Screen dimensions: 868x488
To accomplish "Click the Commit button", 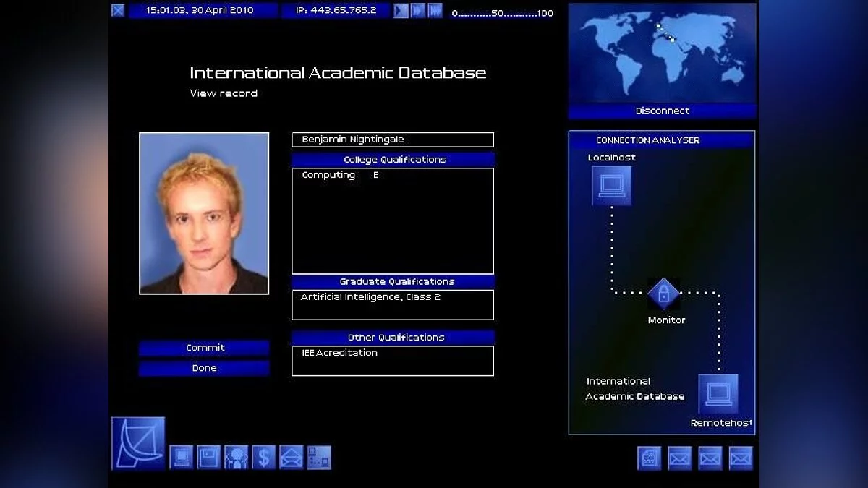I will [x=204, y=348].
